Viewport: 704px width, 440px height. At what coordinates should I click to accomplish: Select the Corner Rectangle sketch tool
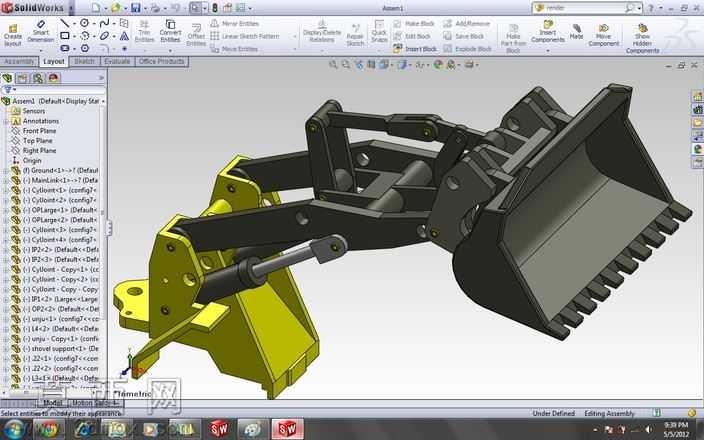65,35
